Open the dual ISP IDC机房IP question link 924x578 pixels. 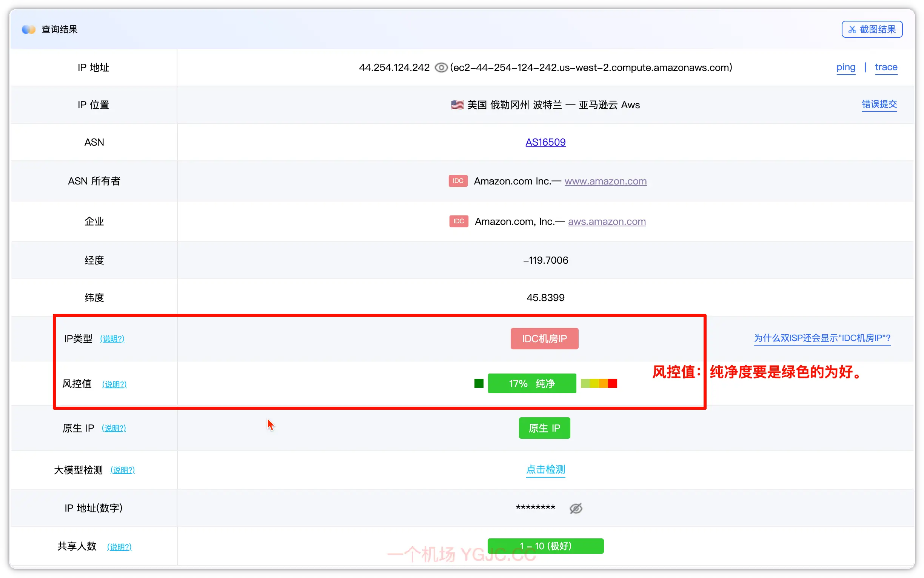[822, 338]
